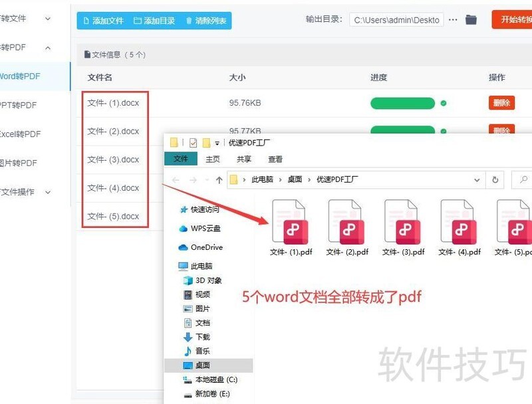This screenshot has width=532, height=404.
Task: Click the up-arrow navigation icon in Explorer
Action: (219, 179)
